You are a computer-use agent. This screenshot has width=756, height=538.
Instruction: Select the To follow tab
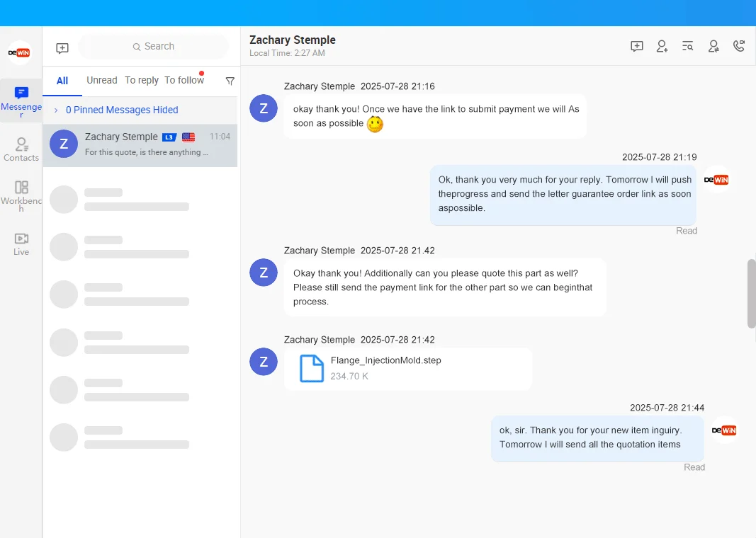[184, 80]
